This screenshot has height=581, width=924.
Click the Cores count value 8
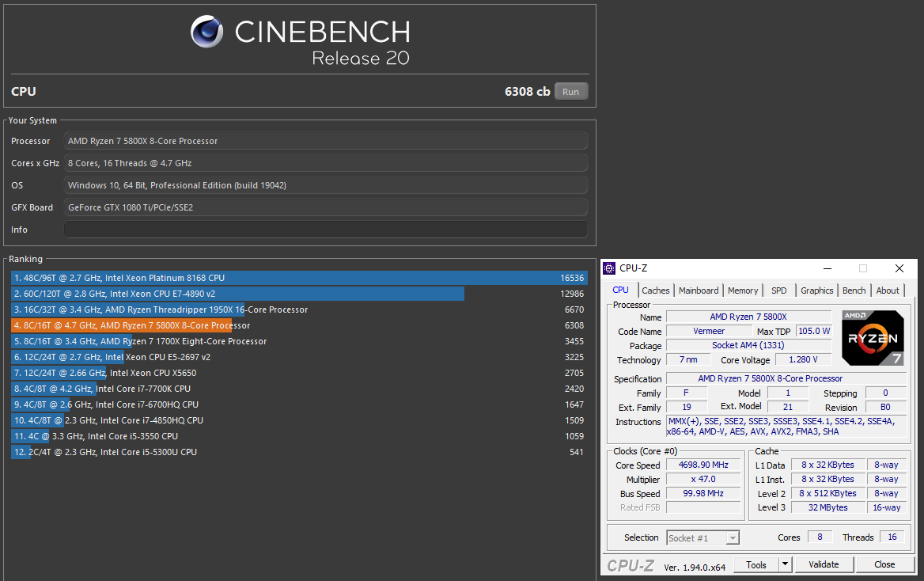[820, 537]
